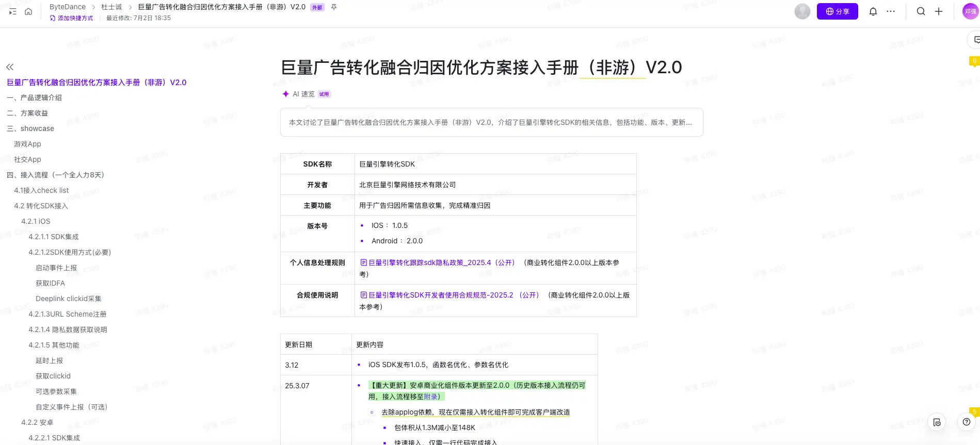Click the AI 速览 label
Image resolution: width=980 pixels, height=445 pixels.
click(x=303, y=94)
